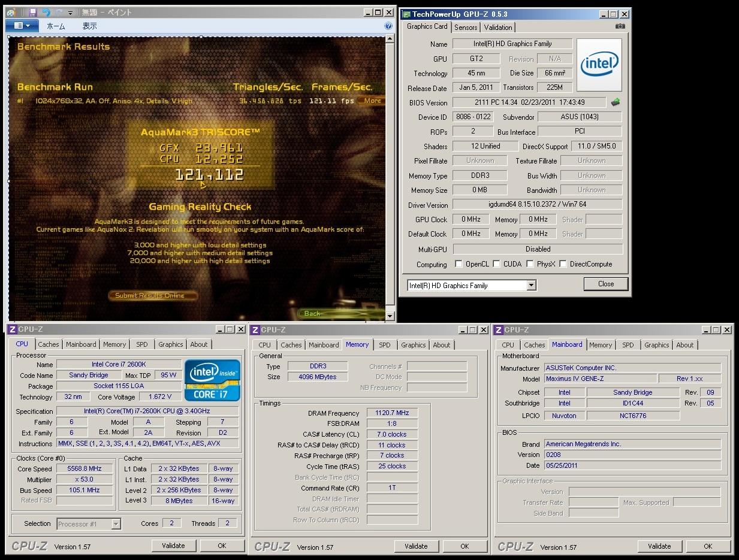739x560 pixels.
Task: Click the Paint application icon in title bar
Action: click(11, 12)
